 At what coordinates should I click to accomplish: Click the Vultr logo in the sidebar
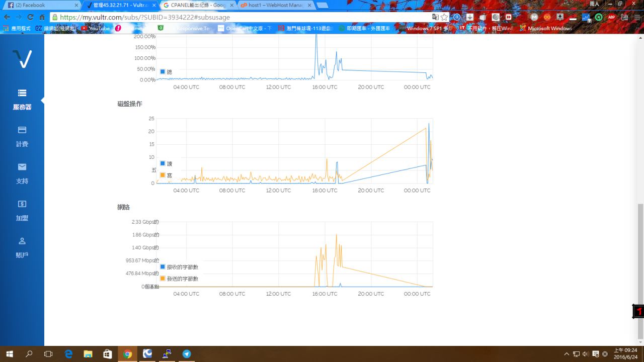(22, 59)
